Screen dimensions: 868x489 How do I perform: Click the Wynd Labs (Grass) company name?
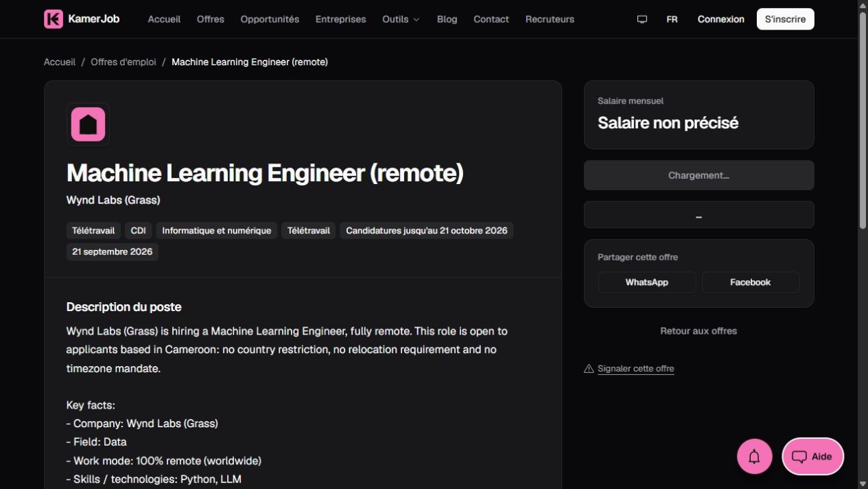(x=113, y=201)
